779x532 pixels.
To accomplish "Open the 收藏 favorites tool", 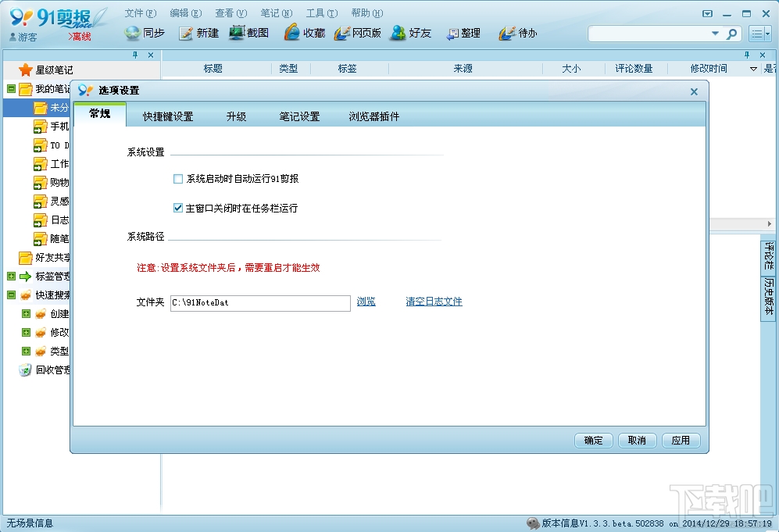I will tap(305, 33).
